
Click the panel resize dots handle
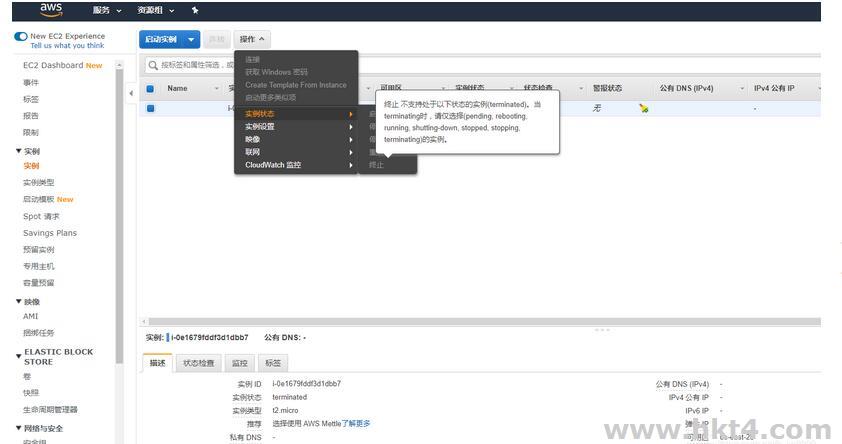[x=602, y=330]
